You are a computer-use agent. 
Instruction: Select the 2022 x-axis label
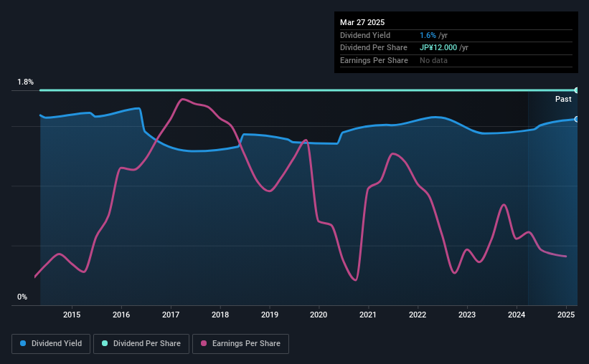click(x=418, y=315)
